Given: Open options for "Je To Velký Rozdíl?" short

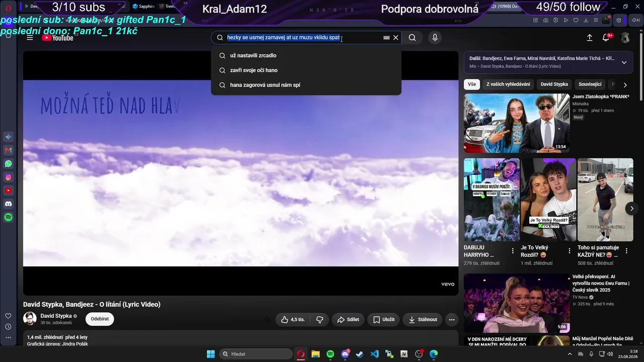Looking at the screenshot, I should coord(570,251).
